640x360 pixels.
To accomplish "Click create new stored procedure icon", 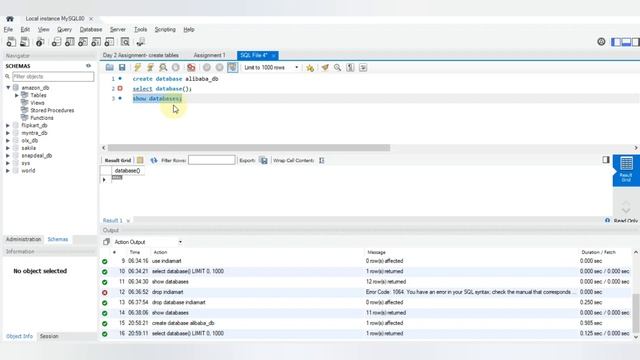I will tap(96, 42).
